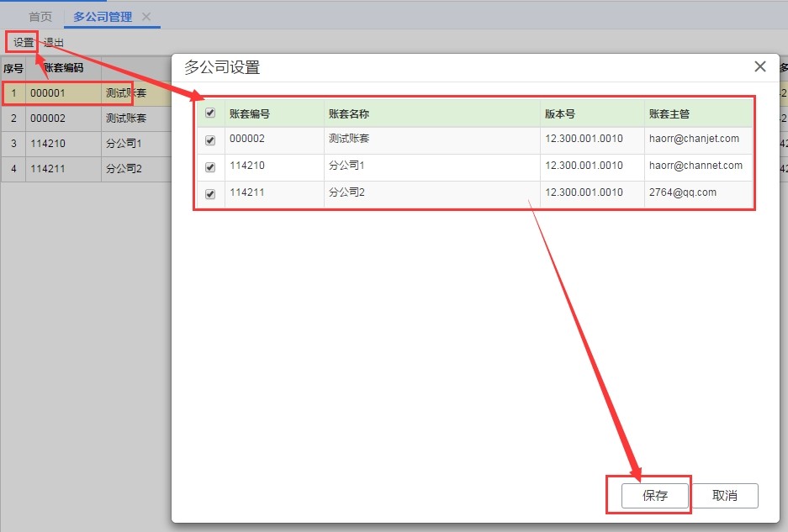Click the 取消 button
Image resolution: width=788 pixels, height=532 pixels.
[725, 496]
